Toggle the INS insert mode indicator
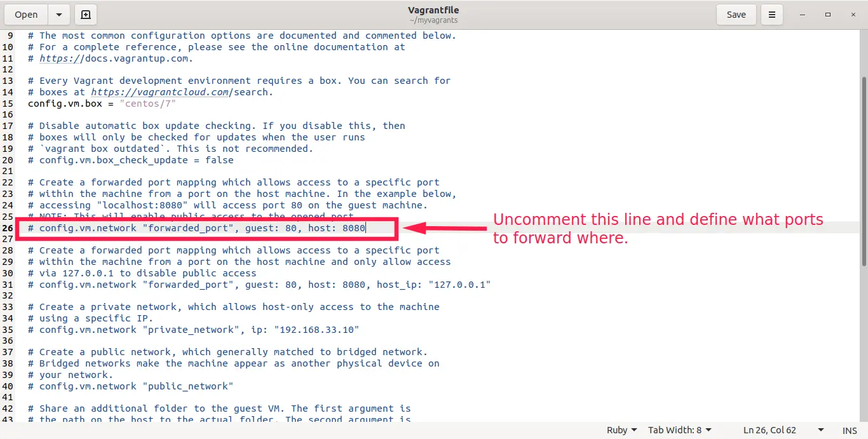The width and height of the screenshot is (868, 439). click(x=850, y=430)
